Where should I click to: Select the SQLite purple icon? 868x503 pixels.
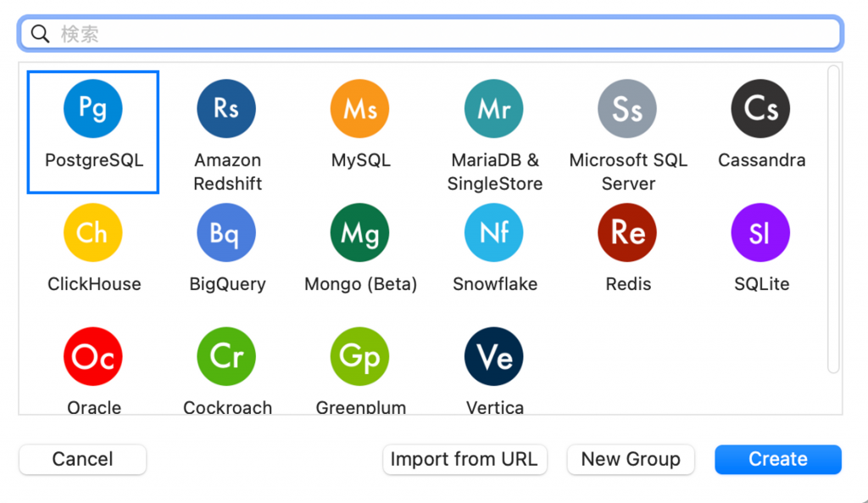(x=760, y=232)
